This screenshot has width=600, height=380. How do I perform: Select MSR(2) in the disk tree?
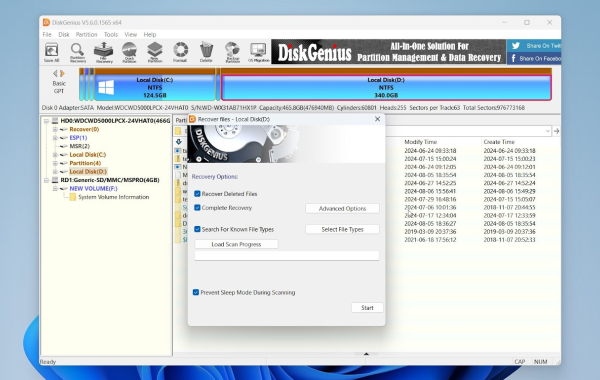80,146
